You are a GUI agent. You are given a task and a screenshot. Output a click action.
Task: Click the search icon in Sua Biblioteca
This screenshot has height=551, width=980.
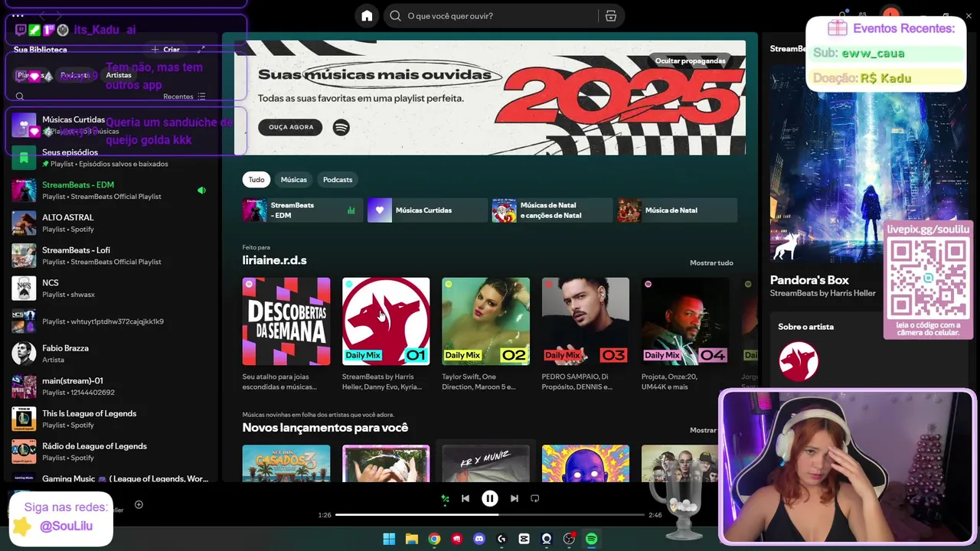20,96
